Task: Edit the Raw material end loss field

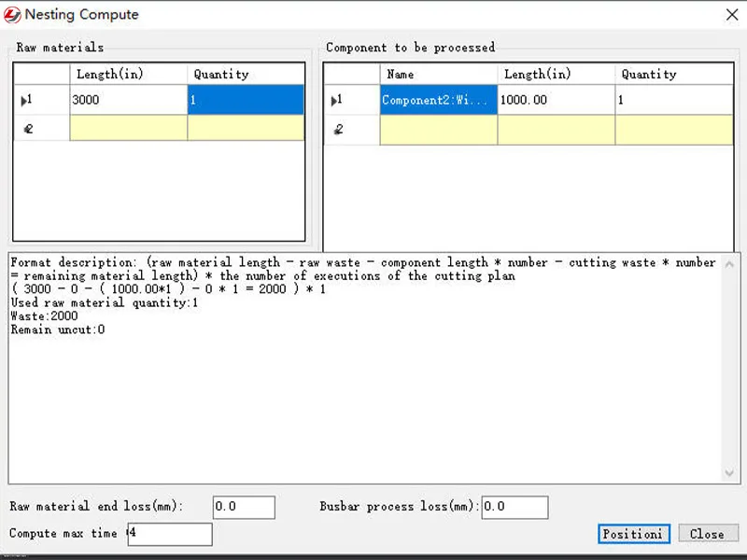Action: point(244,507)
